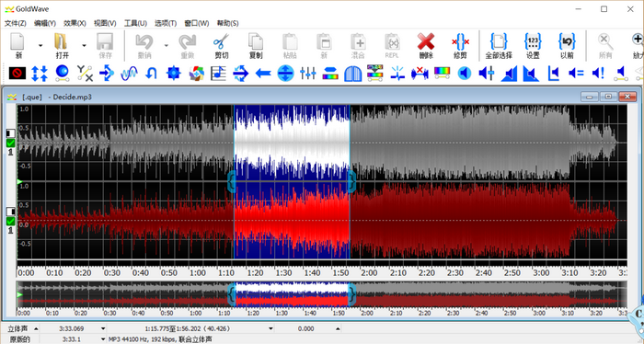
Task: Toggle the green checkbox for the top channel
Action: pos(11,143)
